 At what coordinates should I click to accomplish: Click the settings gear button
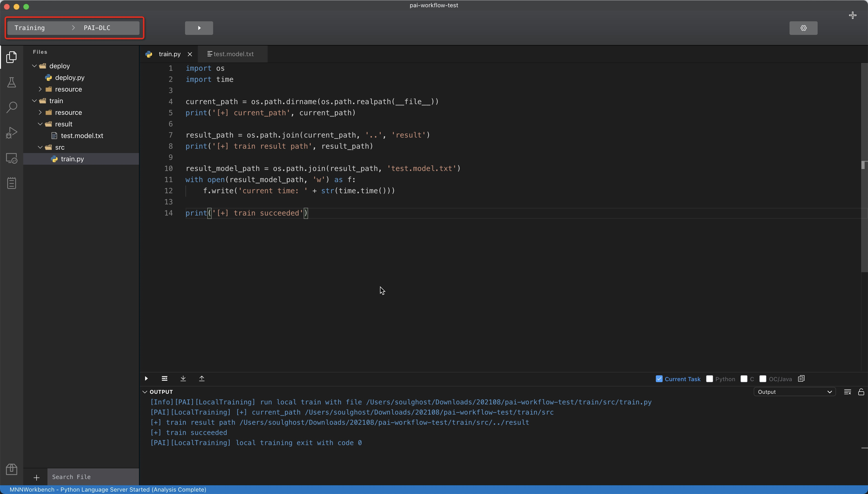tap(803, 28)
